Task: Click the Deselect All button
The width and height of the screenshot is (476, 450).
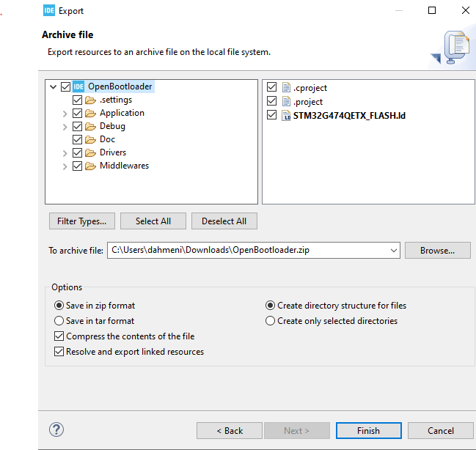Action: point(224,221)
